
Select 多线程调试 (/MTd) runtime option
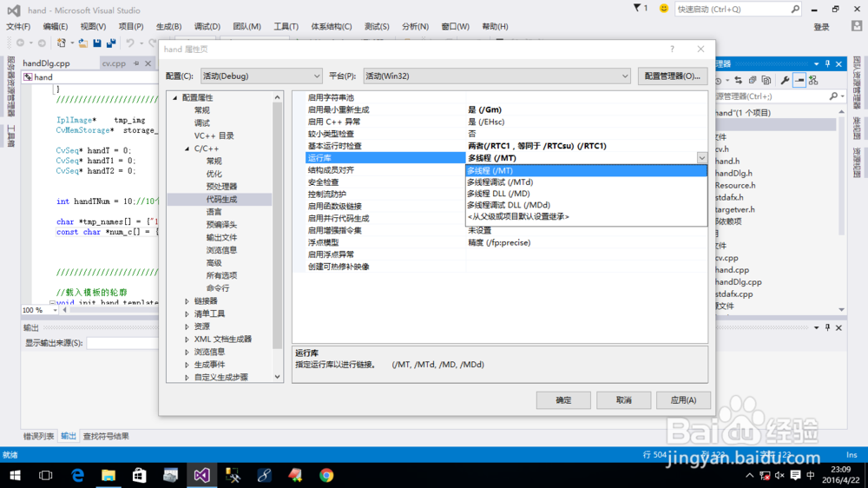[586, 182]
